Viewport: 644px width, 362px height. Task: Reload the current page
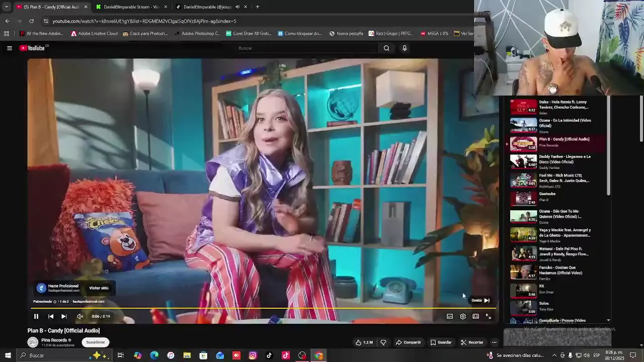[31, 21]
